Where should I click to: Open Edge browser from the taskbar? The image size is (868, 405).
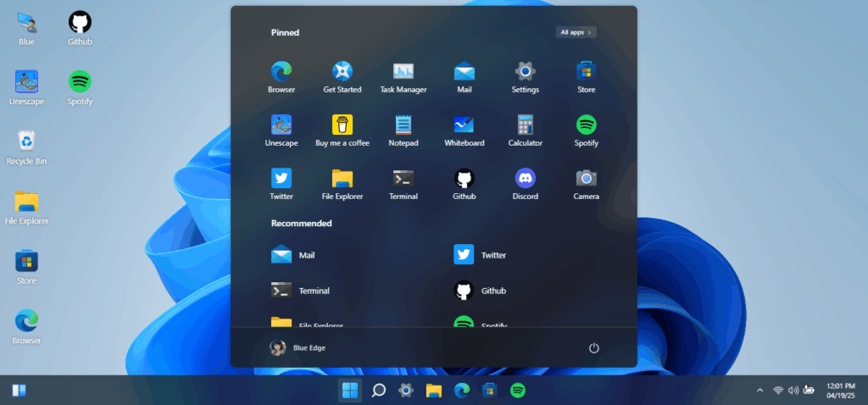[x=462, y=391]
